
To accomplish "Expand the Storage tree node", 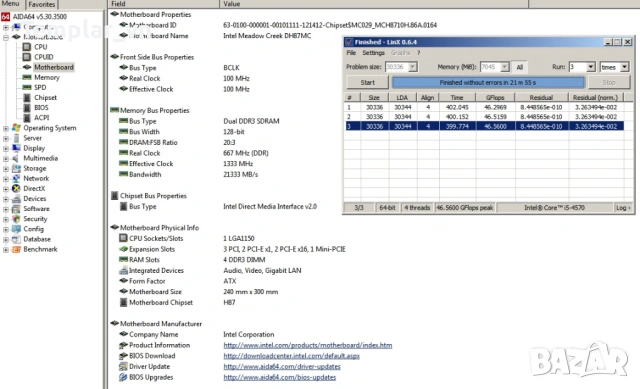I will pyautogui.click(x=6, y=169).
